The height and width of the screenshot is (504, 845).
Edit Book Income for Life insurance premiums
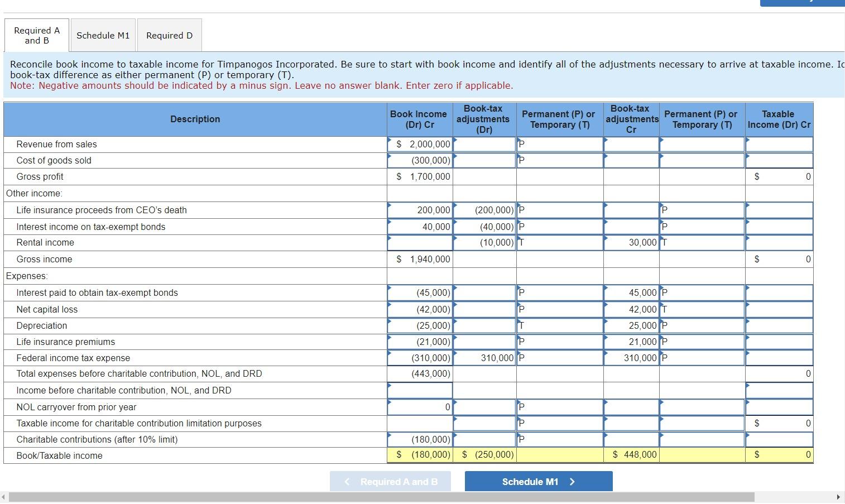pyautogui.click(x=420, y=342)
